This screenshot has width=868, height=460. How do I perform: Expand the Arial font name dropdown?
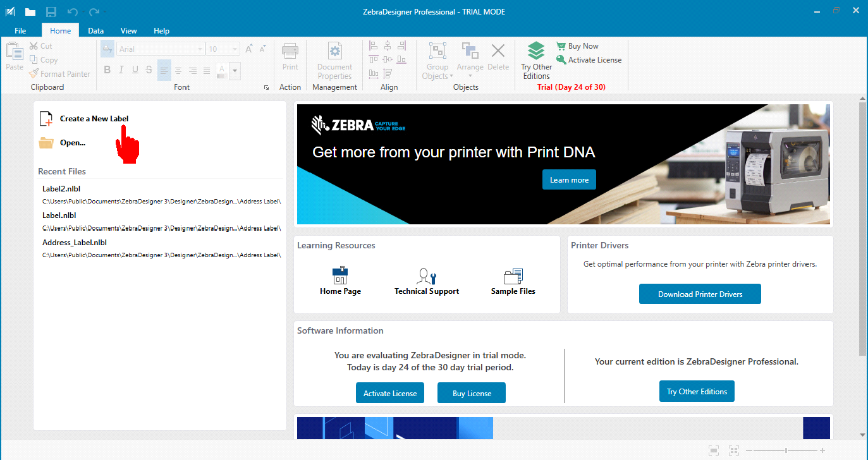[200, 49]
